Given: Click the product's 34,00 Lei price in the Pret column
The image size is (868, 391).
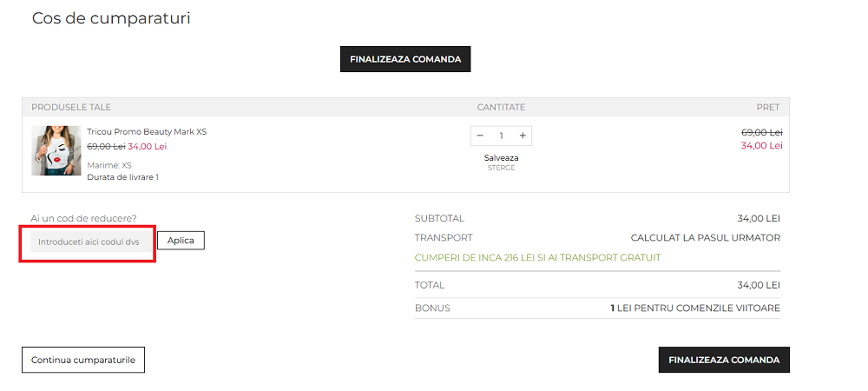Looking at the screenshot, I should tap(761, 146).
